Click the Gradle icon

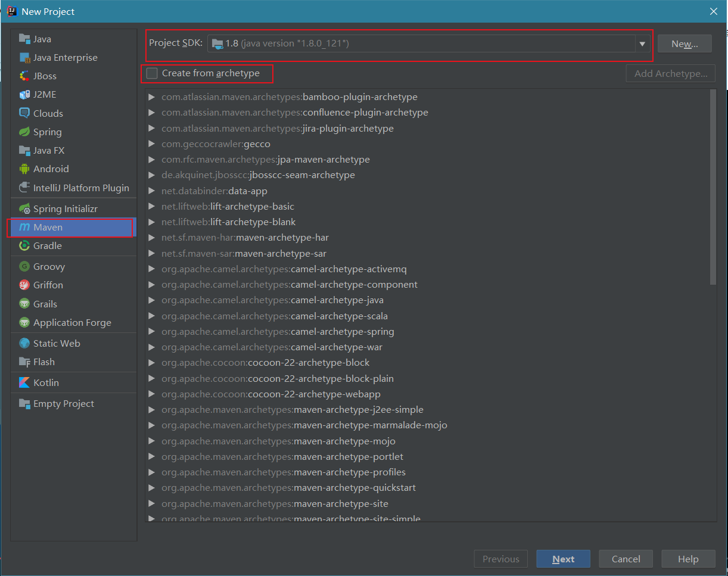click(x=24, y=245)
